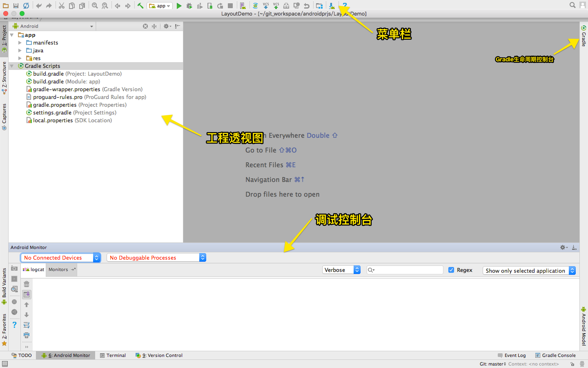Open the Project panel settings gear
The image size is (588, 368).
(167, 26)
